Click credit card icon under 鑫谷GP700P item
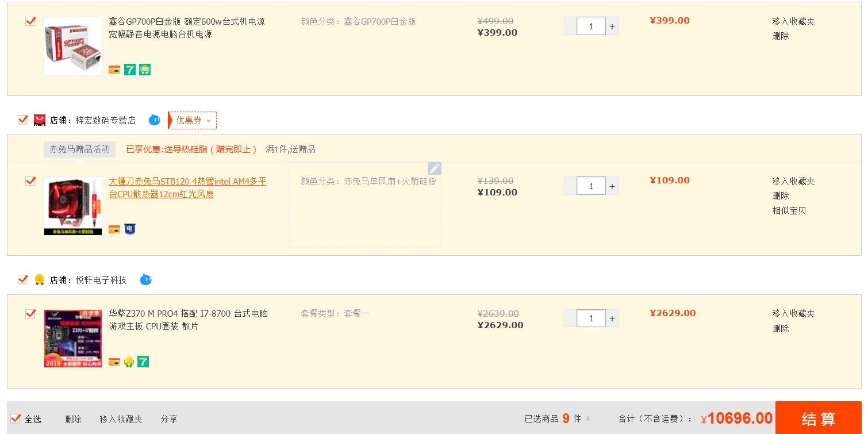868x434 pixels. (114, 70)
